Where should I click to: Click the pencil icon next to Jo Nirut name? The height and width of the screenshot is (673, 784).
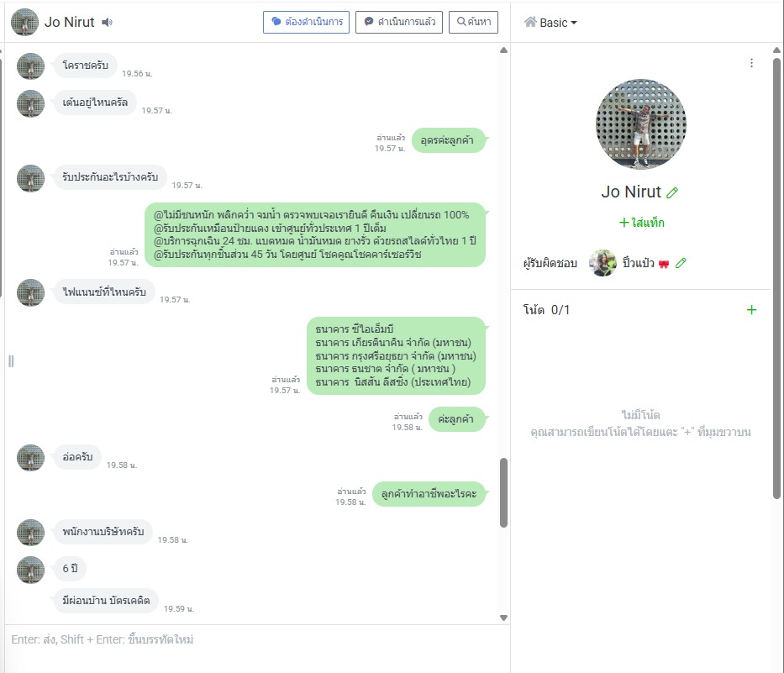(672, 192)
